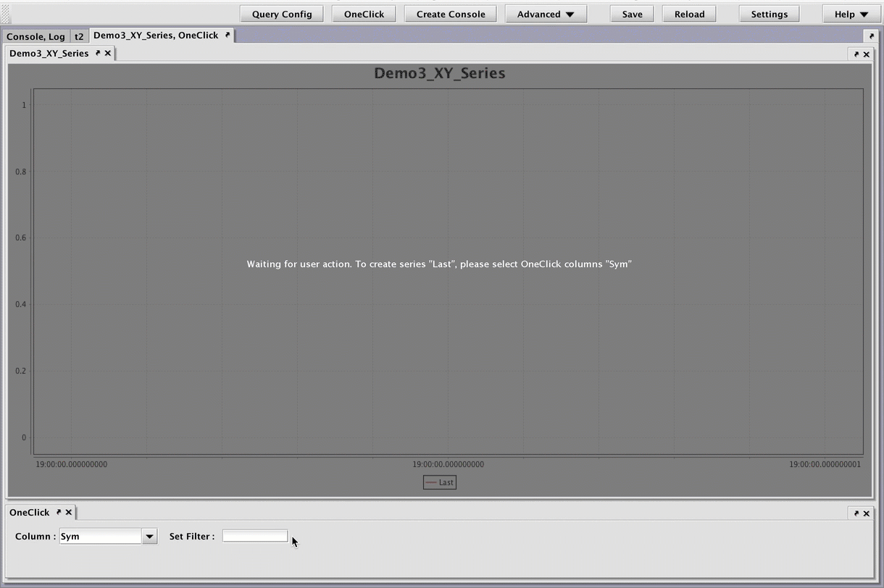Expand the Advanced dropdown menu

(546, 14)
